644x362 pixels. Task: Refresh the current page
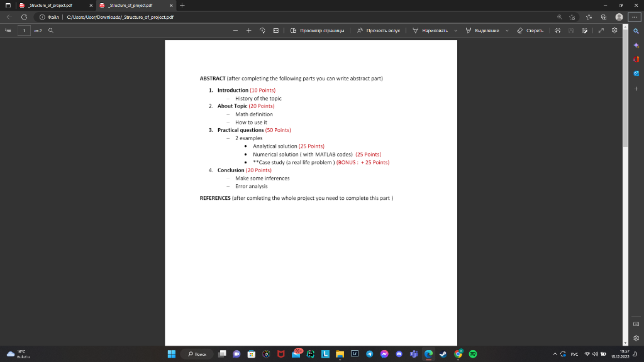click(x=23, y=17)
